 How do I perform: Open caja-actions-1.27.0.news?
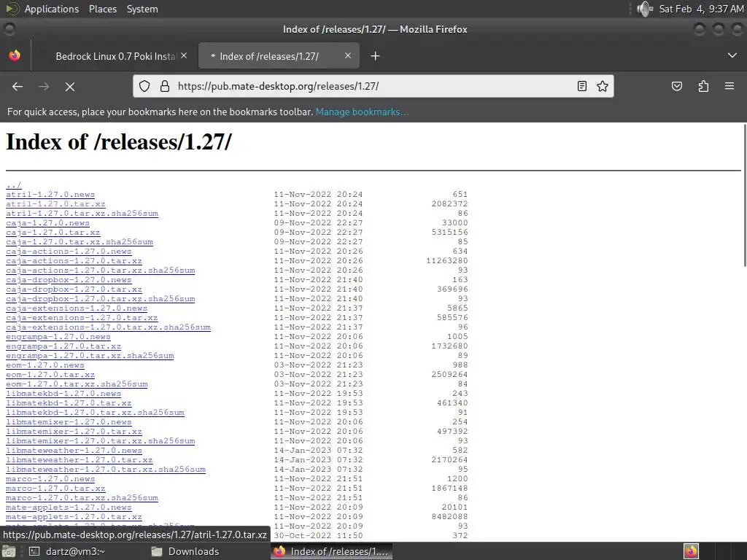[x=69, y=252]
